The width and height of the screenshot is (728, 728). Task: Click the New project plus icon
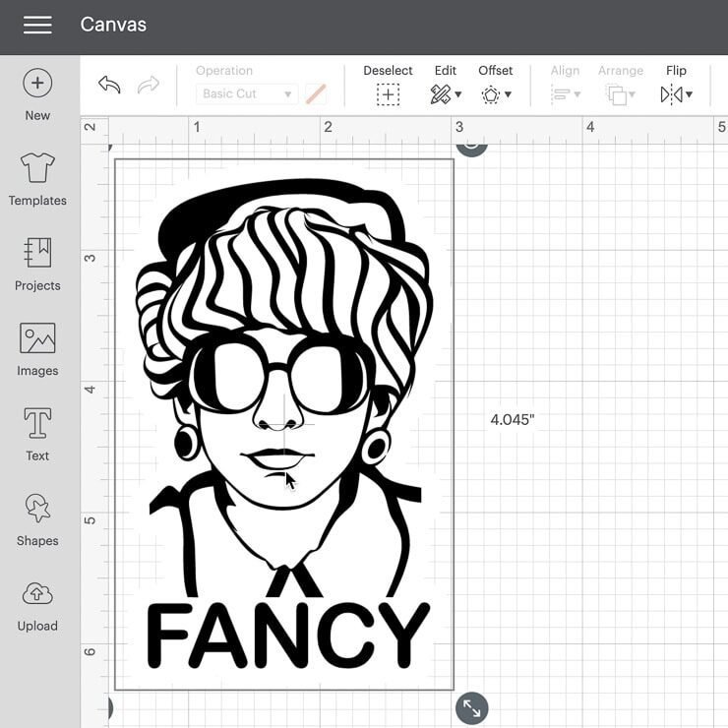click(37, 84)
